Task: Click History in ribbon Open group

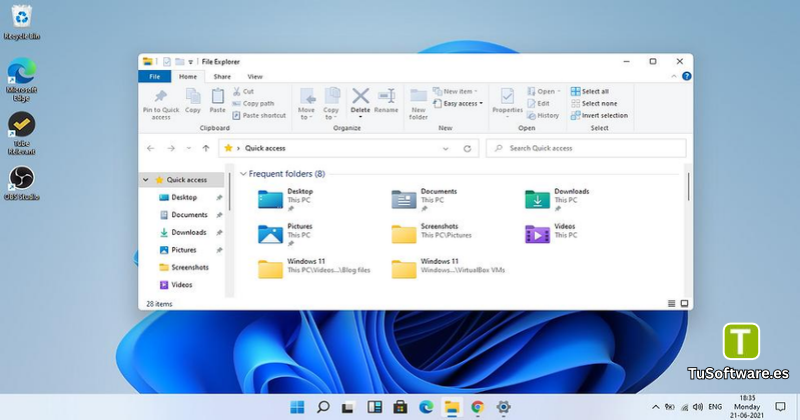Action: click(x=543, y=115)
